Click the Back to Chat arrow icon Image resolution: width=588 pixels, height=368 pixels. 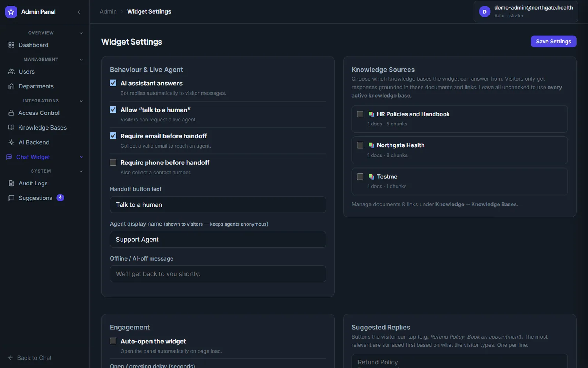pos(11,358)
